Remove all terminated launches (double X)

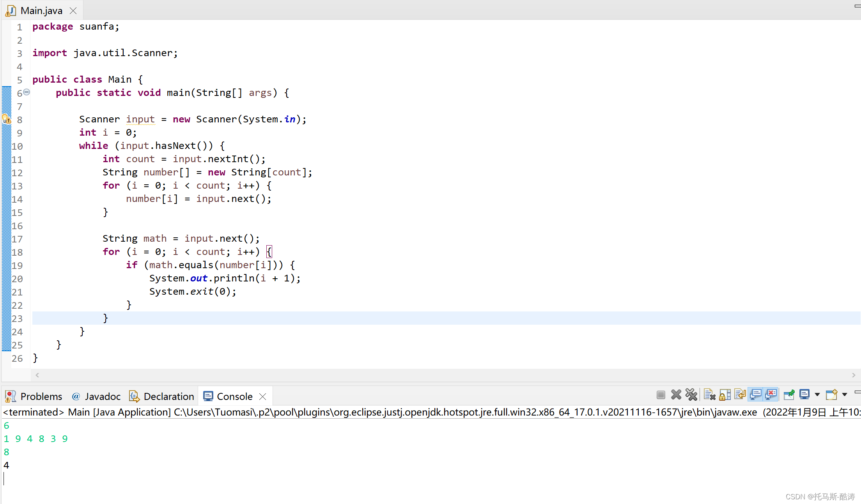[x=691, y=395]
